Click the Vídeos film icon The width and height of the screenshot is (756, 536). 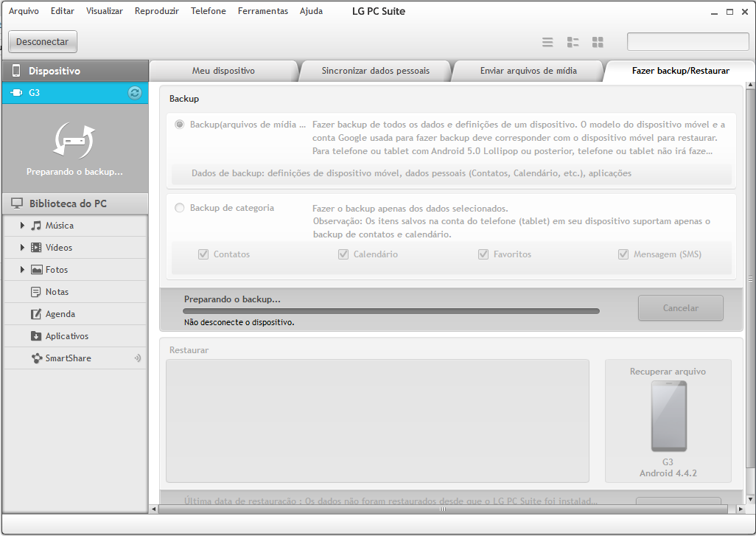tap(36, 248)
